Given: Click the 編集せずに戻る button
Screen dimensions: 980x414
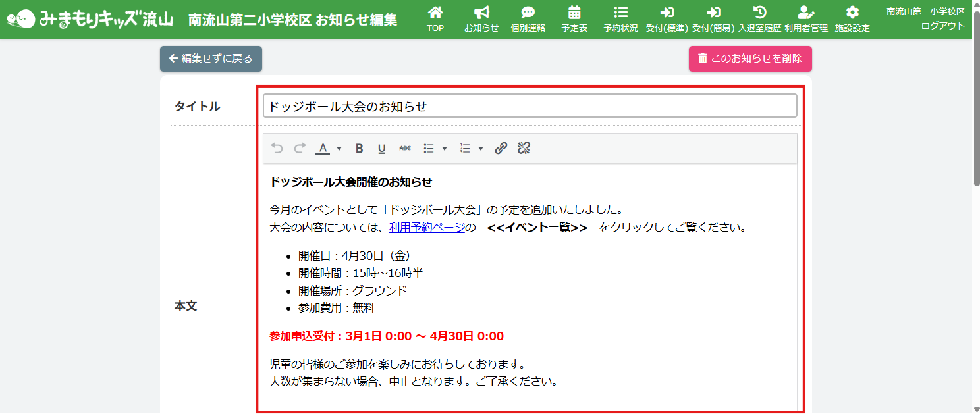Looking at the screenshot, I should pos(211,59).
